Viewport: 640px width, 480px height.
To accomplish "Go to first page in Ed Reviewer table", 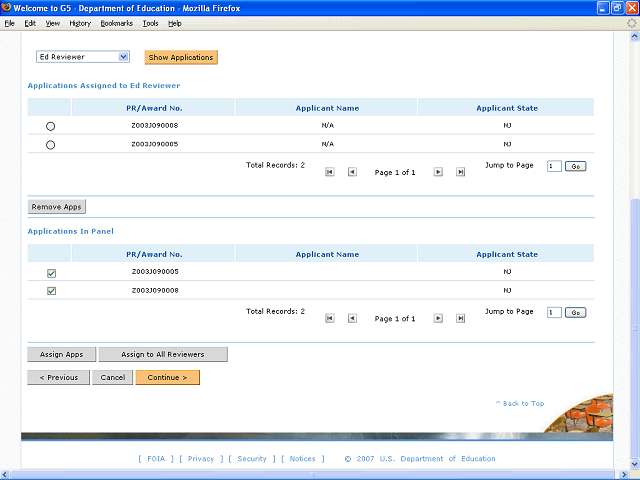I will [330, 172].
